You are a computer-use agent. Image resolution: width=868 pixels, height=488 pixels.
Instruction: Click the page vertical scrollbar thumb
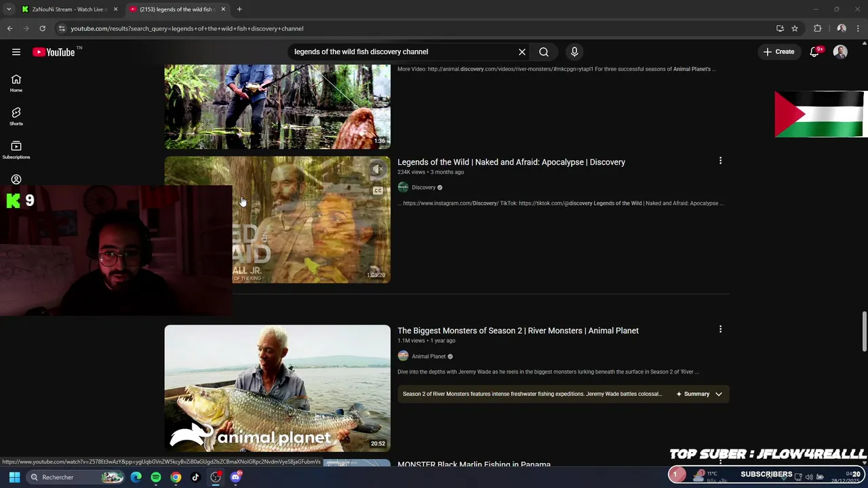(x=864, y=331)
